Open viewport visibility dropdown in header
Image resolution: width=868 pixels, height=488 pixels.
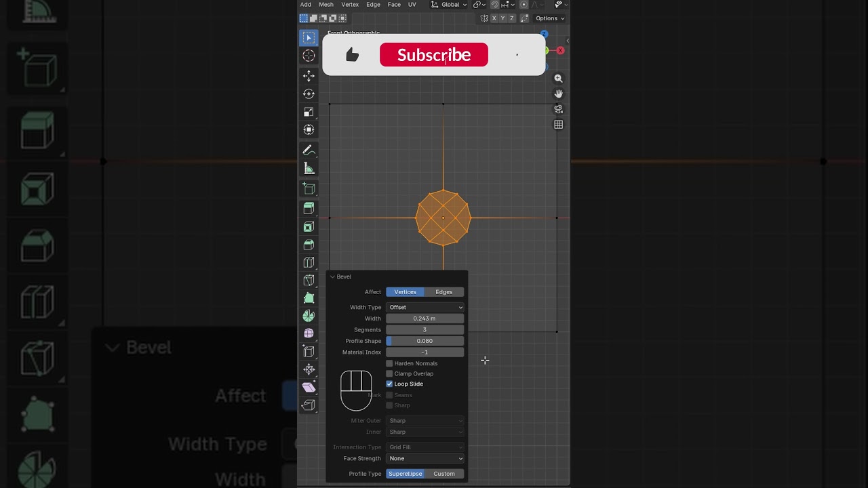tap(560, 5)
